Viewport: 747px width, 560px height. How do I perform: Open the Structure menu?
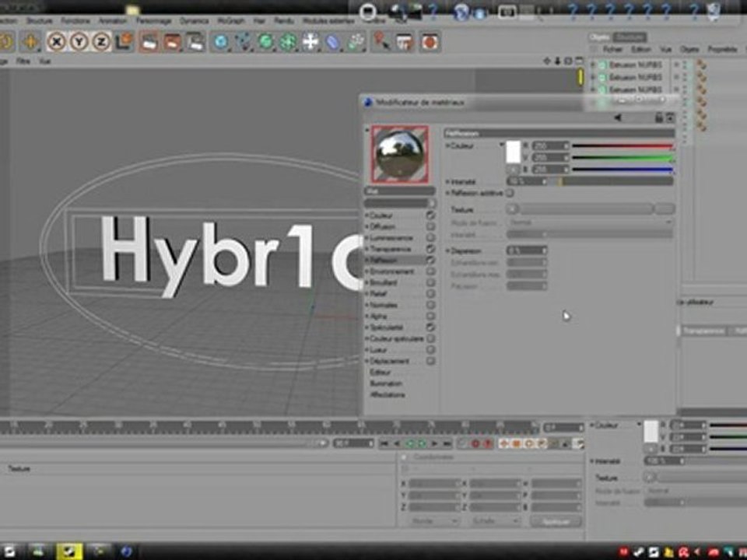[x=39, y=21]
